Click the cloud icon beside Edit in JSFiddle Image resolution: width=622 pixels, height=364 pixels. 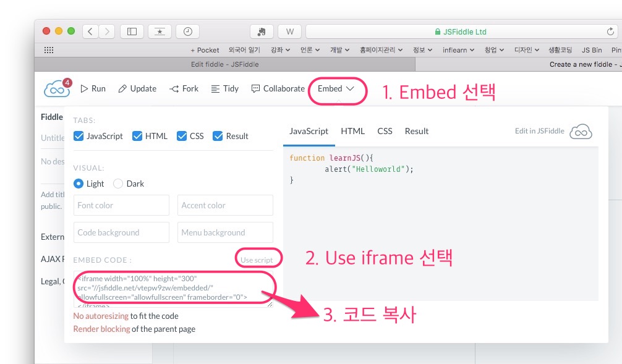pos(581,132)
